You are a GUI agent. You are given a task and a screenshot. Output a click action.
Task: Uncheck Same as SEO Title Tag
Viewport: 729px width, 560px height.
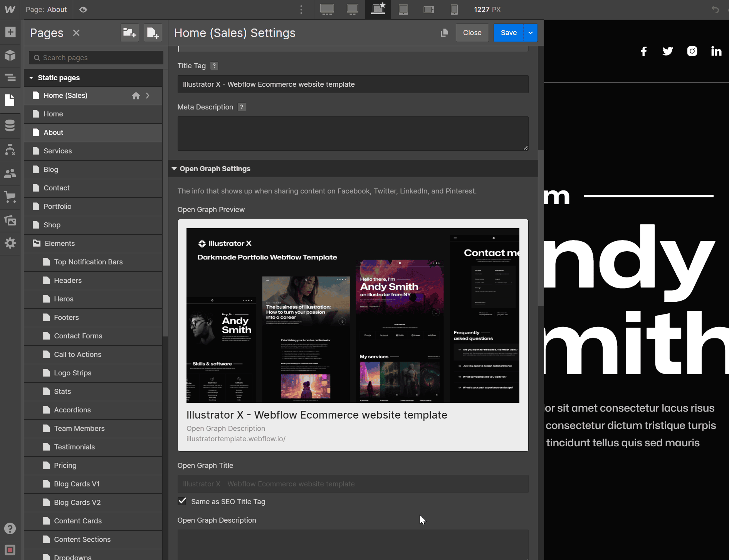coord(182,501)
